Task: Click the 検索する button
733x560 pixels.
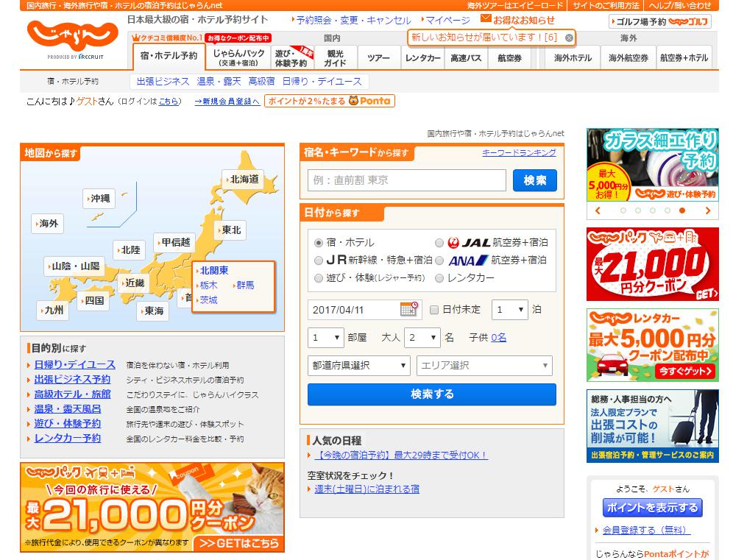Action: click(432, 394)
